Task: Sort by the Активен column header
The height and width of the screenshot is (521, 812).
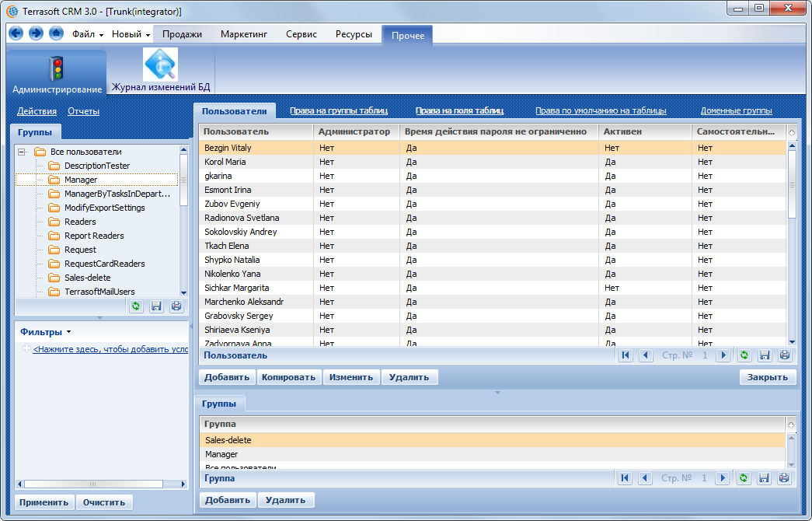Action: [x=645, y=131]
